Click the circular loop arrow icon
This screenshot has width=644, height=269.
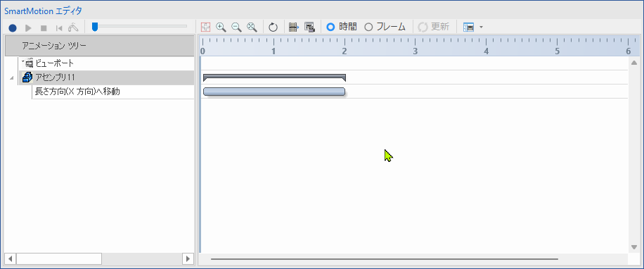click(273, 27)
